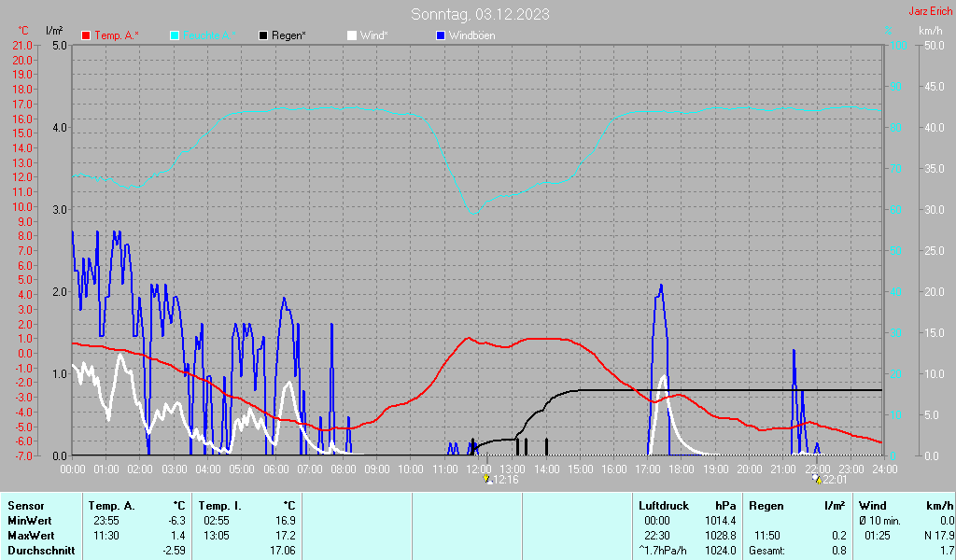The width and height of the screenshot is (956, 560).
Task: Click the MaxWert row label
Action: pos(31,536)
